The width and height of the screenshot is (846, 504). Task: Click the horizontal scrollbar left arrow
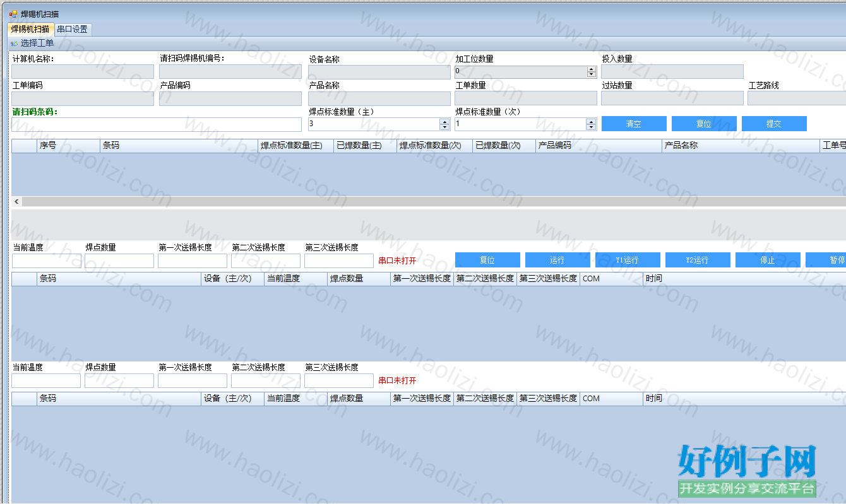click(x=16, y=202)
